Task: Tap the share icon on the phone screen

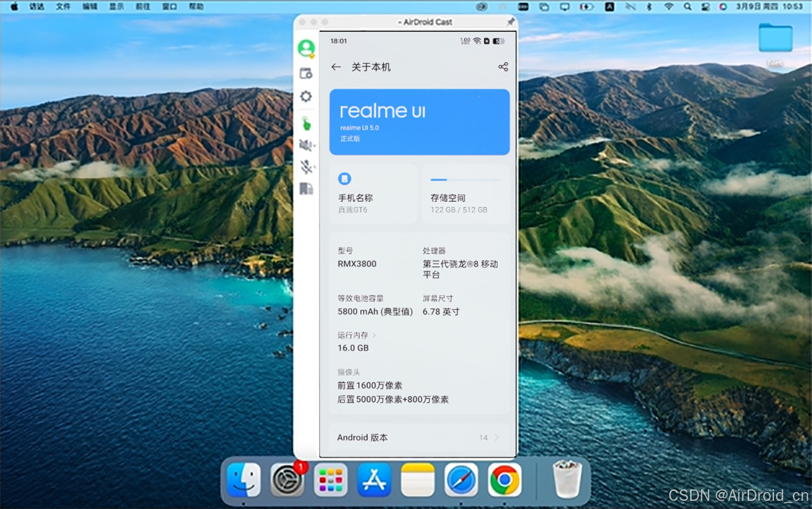Action: coord(503,67)
